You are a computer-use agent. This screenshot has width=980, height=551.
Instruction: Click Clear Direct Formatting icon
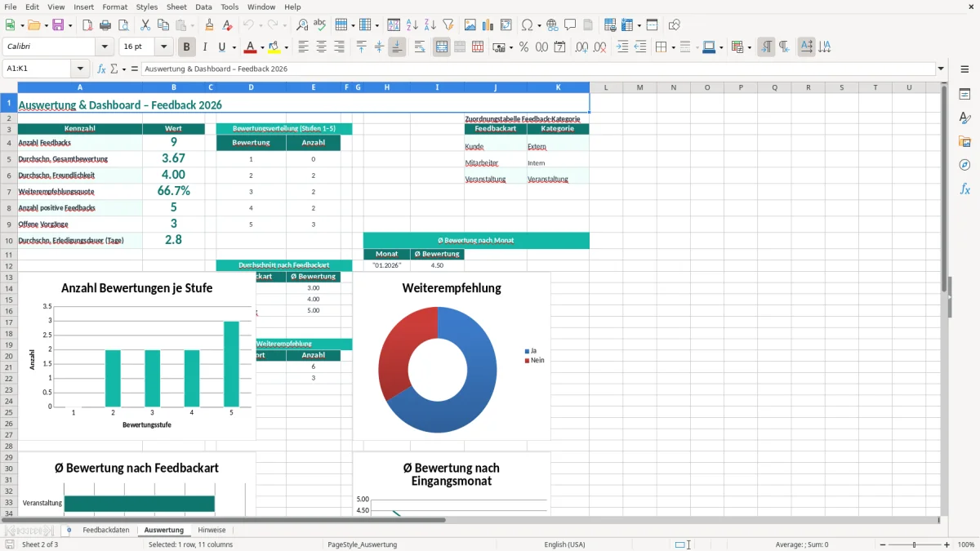click(x=227, y=25)
